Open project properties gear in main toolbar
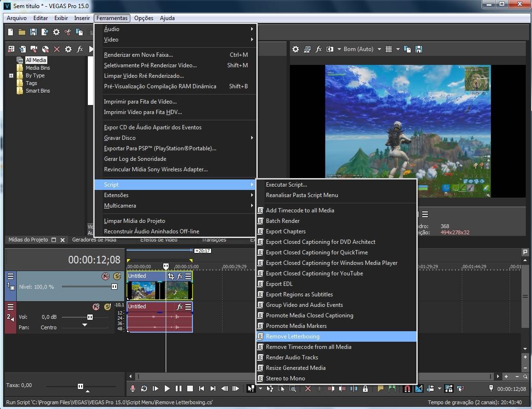 tap(56, 32)
